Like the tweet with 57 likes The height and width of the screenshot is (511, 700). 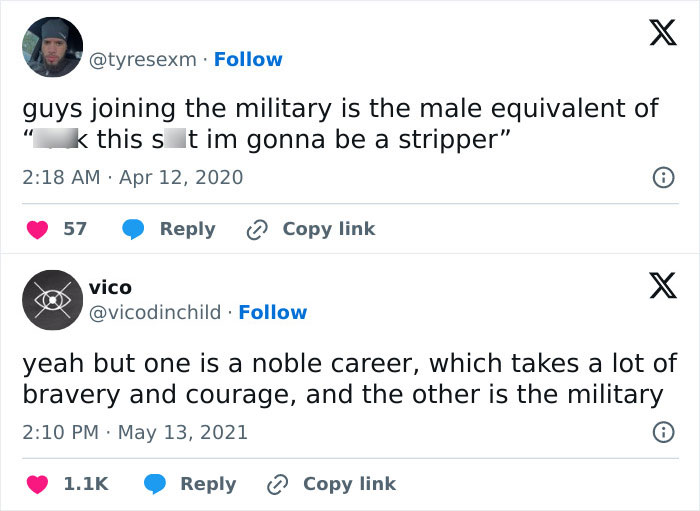[x=37, y=229]
